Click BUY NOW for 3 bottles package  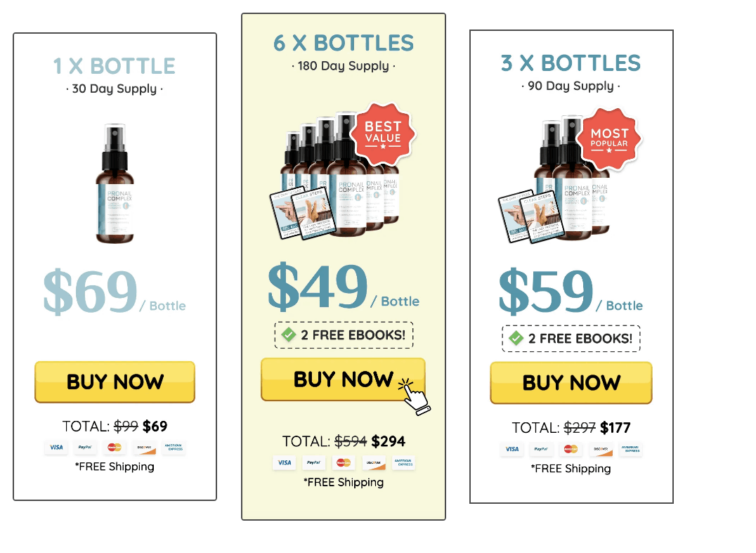click(x=571, y=383)
